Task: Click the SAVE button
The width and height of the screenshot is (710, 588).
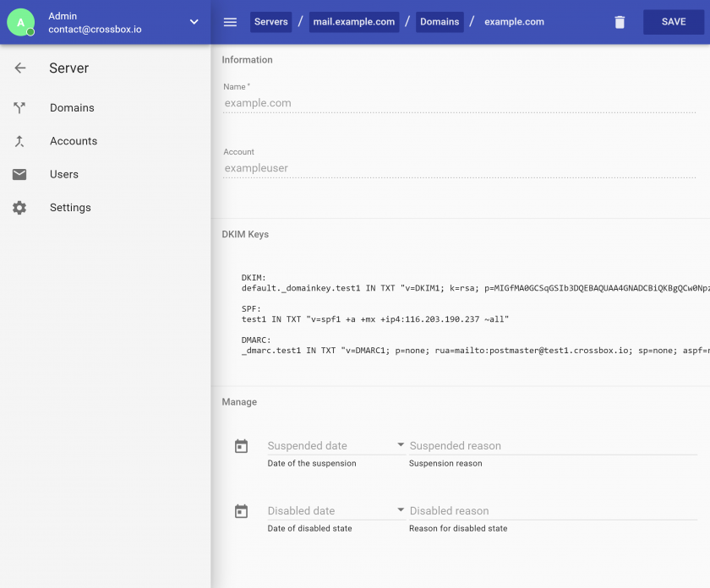Action: [674, 22]
